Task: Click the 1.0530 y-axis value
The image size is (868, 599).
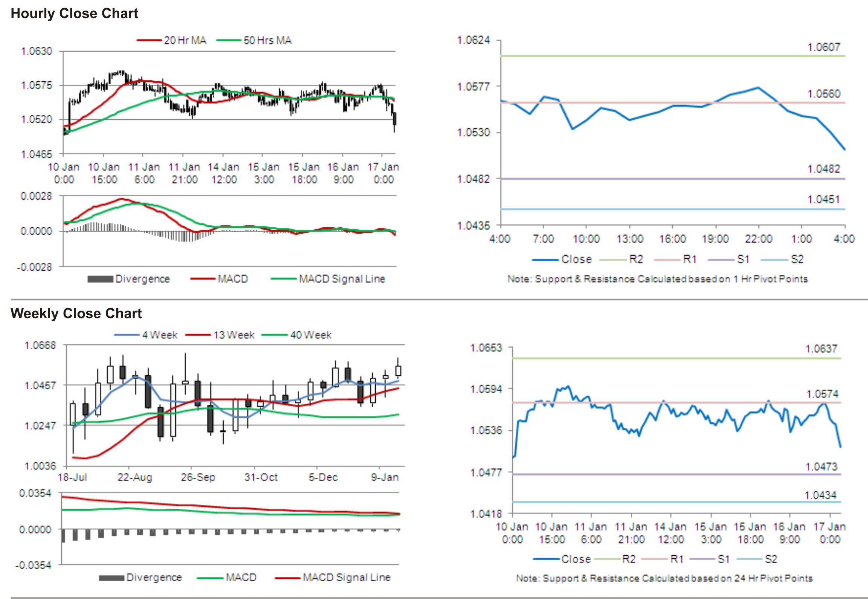Action: tap(473, 132)
